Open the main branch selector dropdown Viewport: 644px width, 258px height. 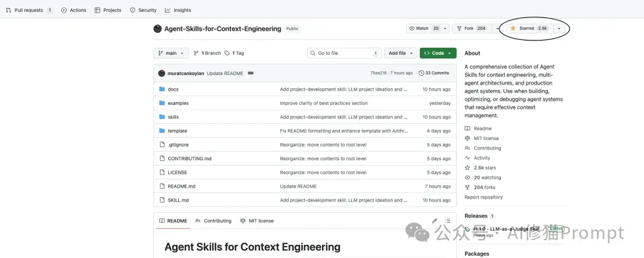click(x=171, y=53)
